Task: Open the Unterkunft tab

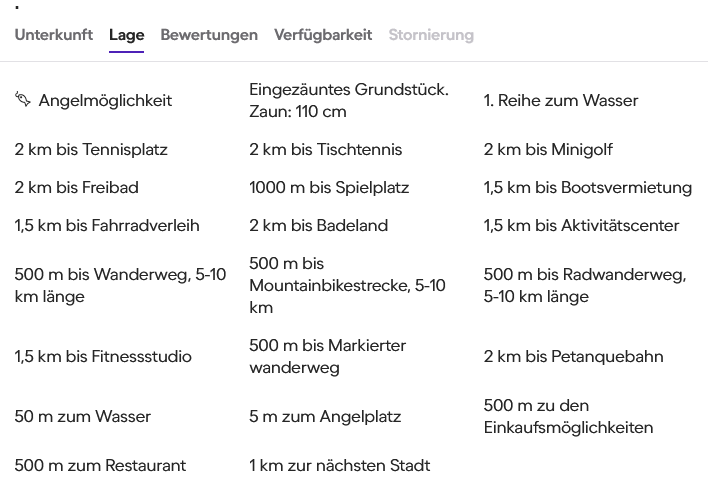Action: (54, 35)
